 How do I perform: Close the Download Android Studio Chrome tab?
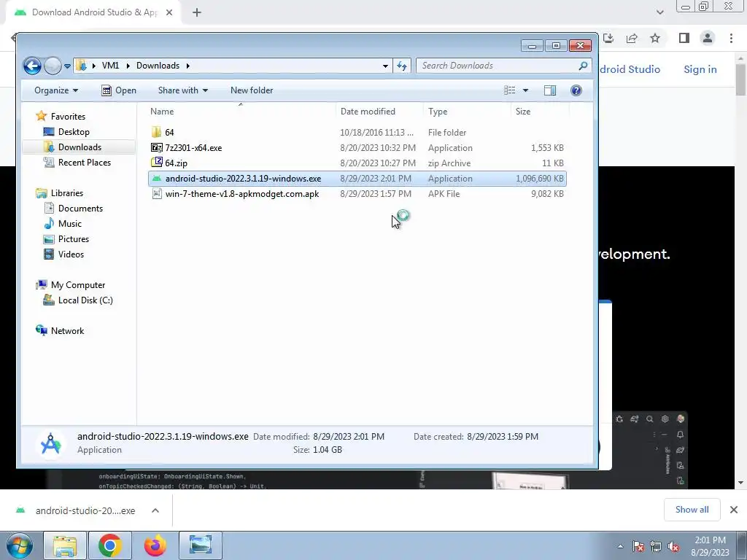pyautogui.click(x=169, y=12)
